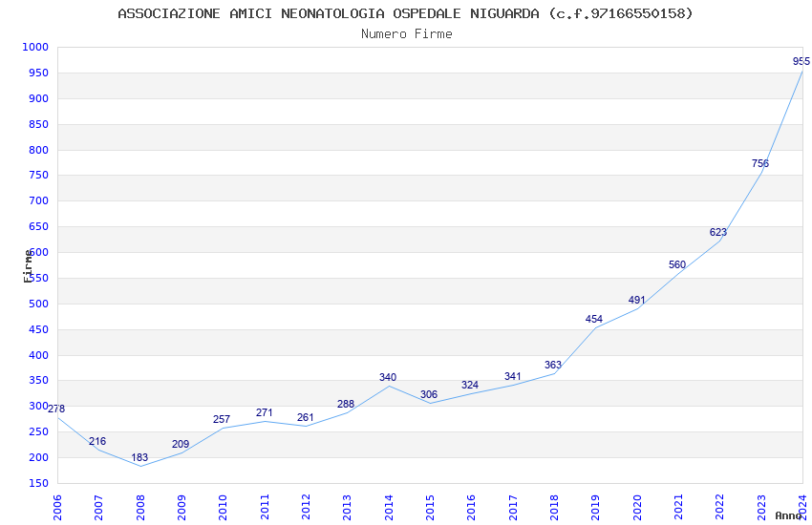Screen dimensions: 812x525
Task: Select data label 454 for 2019
Action: point(594,319)
